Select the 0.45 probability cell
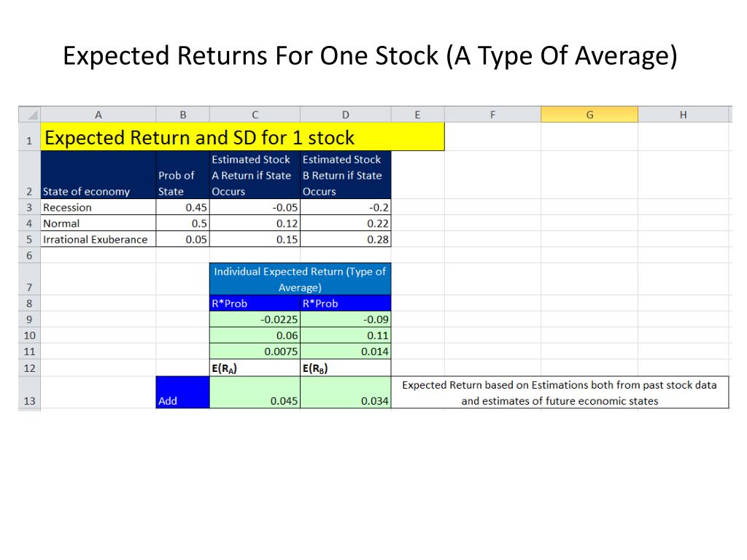This screenshot has width=747, height=560. pyautogui.click(x=182, y=207)
